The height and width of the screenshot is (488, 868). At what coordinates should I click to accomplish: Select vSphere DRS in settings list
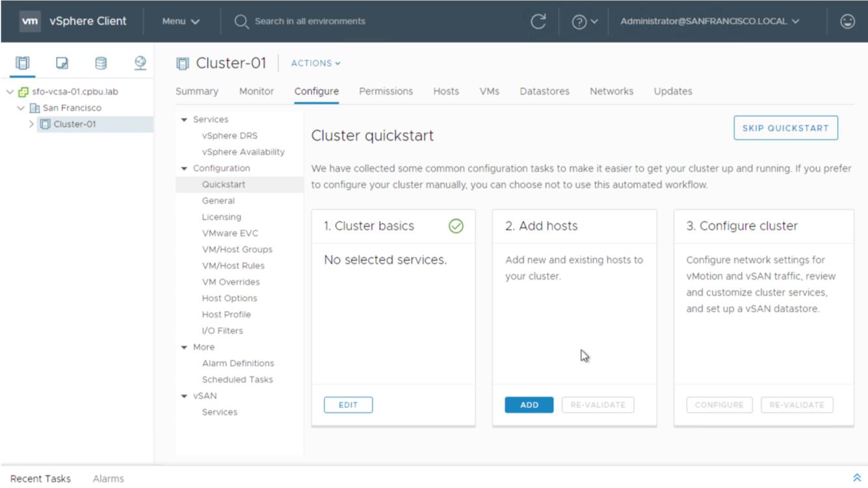[230, 136]
